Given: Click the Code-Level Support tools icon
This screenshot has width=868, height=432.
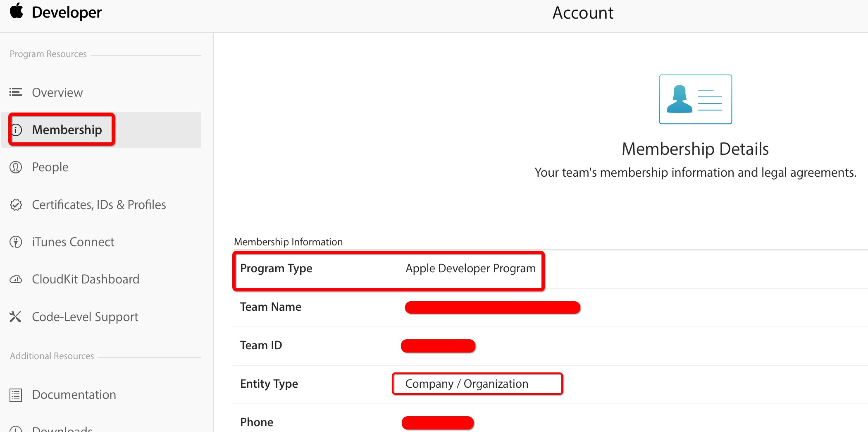Looking at the screenshot, I should pos(15,317).
